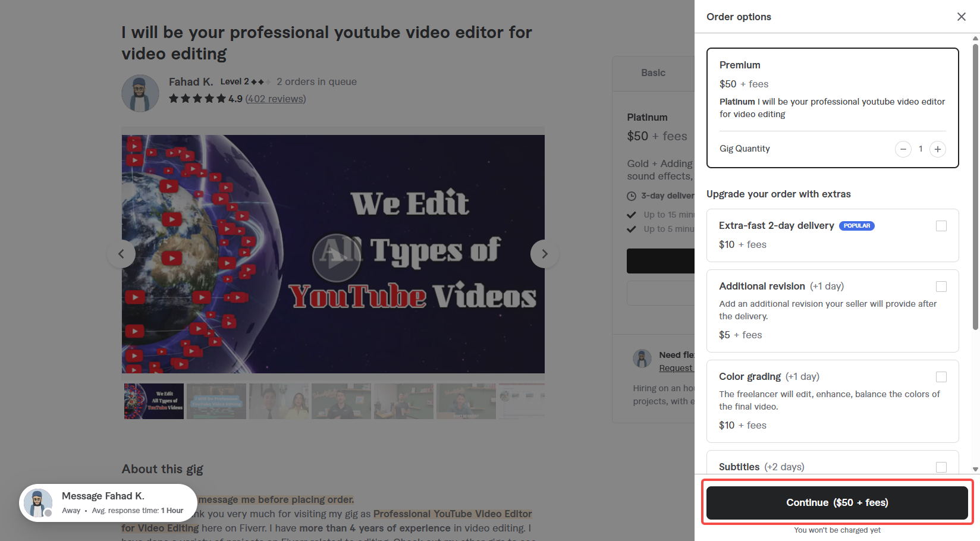Switch to the Basic package tab
Screen dimensions: 980x541
coord(653,73)
